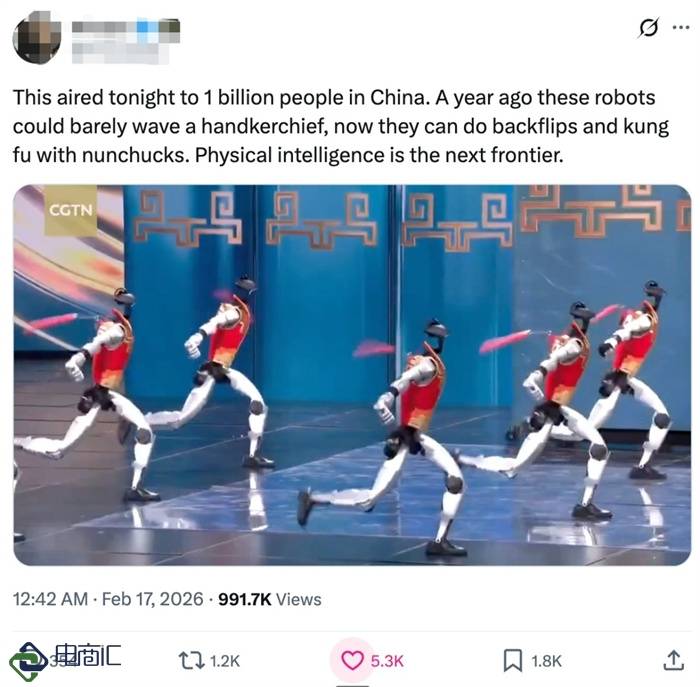Select the blurred account handle below name
The height and width of the screenshot is (687, 700).
(120, 53)
